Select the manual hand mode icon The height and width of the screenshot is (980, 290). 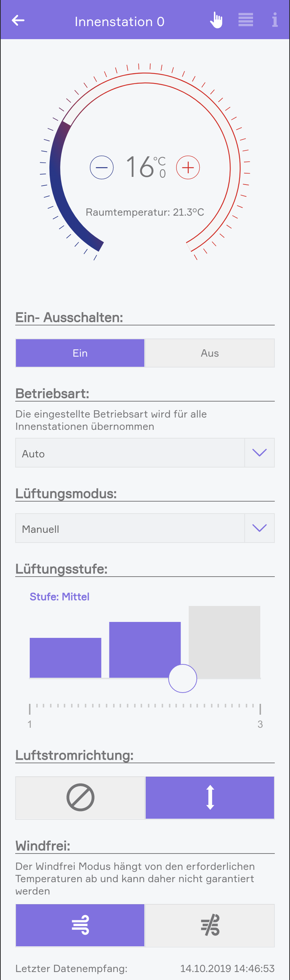(216, 20)
